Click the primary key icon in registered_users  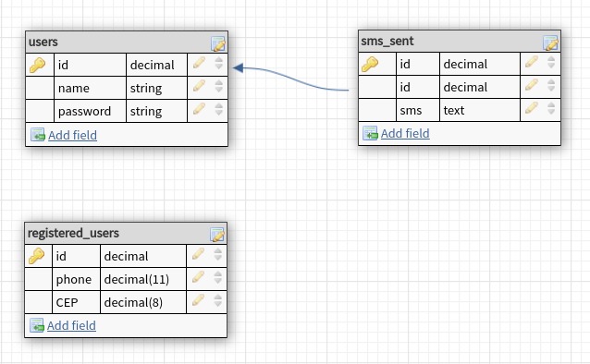coord(36,256)
